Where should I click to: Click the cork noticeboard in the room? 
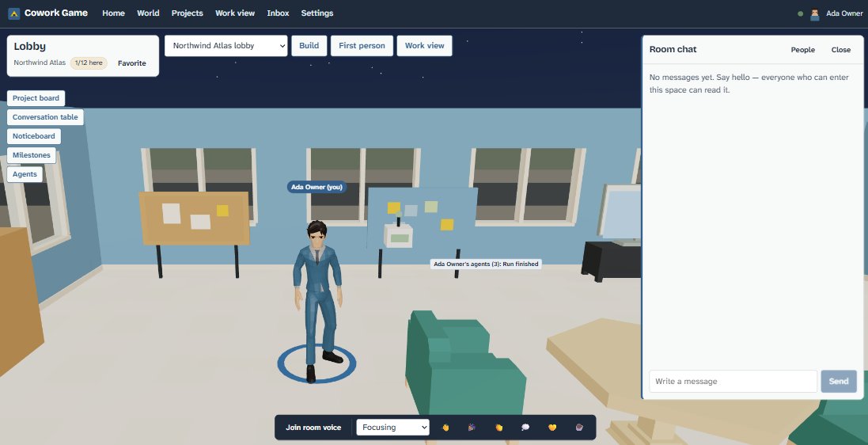tap(195, 219)
